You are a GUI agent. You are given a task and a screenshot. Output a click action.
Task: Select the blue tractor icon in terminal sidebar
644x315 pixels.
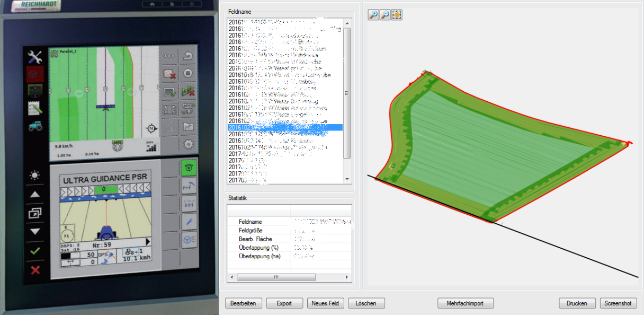coord(35,126)
